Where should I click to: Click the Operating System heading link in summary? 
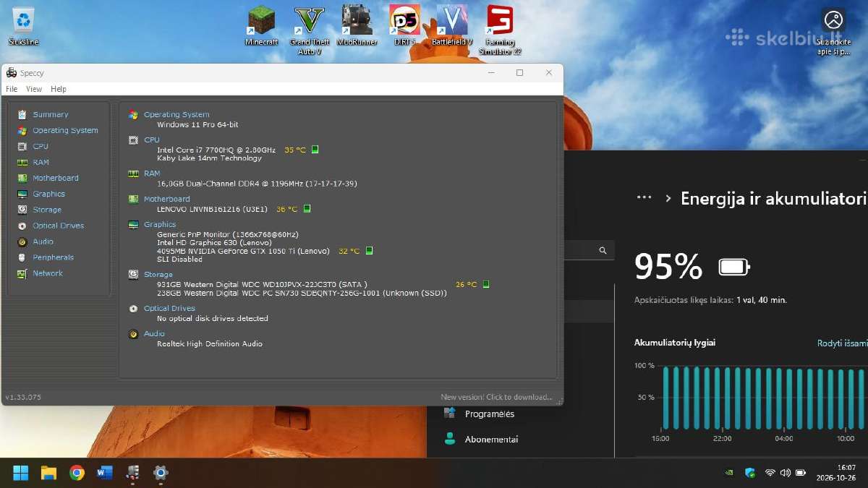click(176, 114)
